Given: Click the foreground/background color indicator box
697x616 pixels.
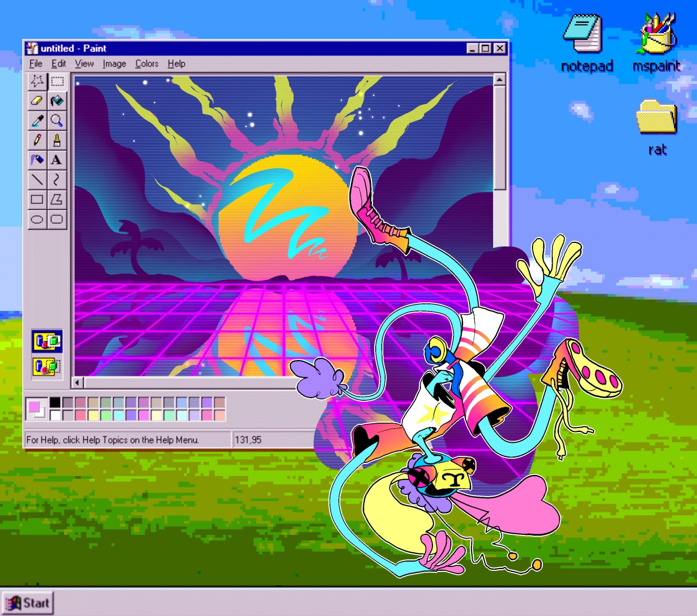Looking at the screenshot, I should [37, 409].
